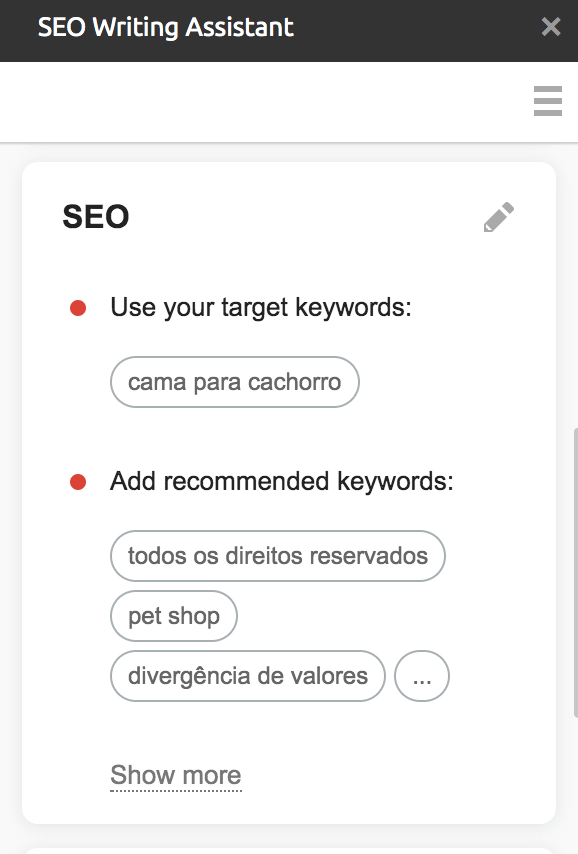
Task: Select the 'todos os direitos reservados' chip
Action: [278, 556]
